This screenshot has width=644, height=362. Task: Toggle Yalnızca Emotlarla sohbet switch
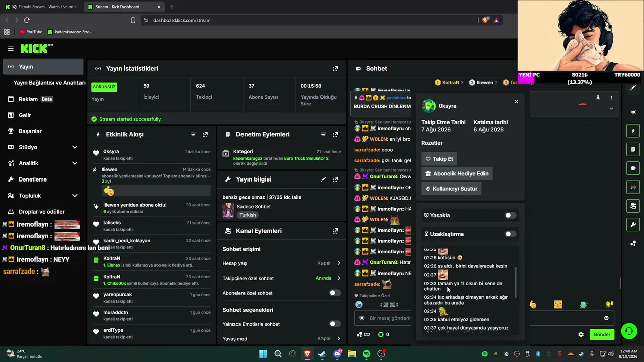(x=335, y=324)
